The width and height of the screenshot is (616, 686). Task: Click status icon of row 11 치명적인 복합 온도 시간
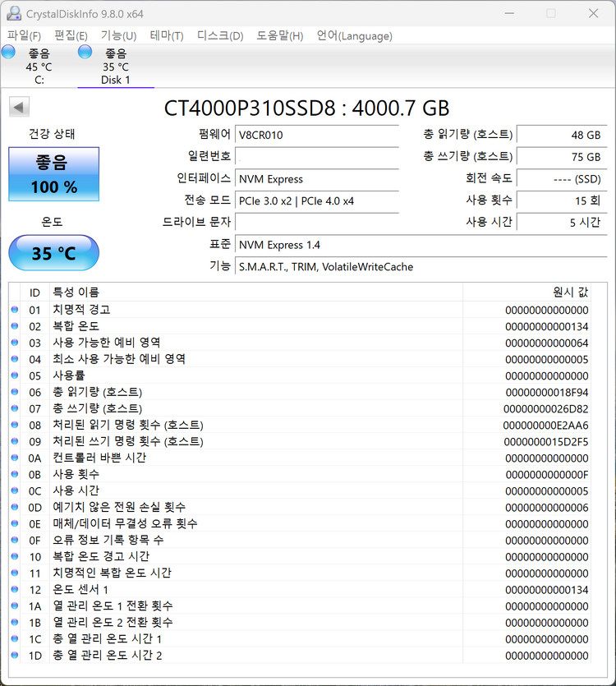[x=15, y=573]
